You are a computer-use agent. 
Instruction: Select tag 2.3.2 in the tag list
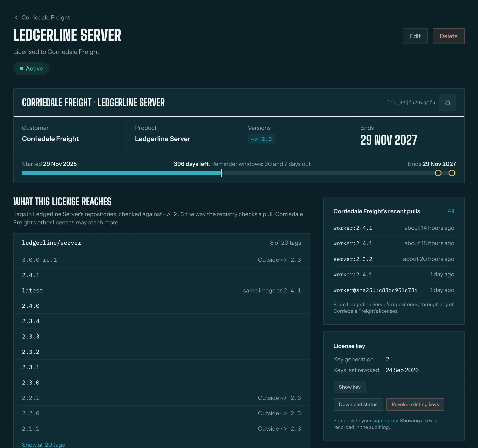(x=162, y=352)
